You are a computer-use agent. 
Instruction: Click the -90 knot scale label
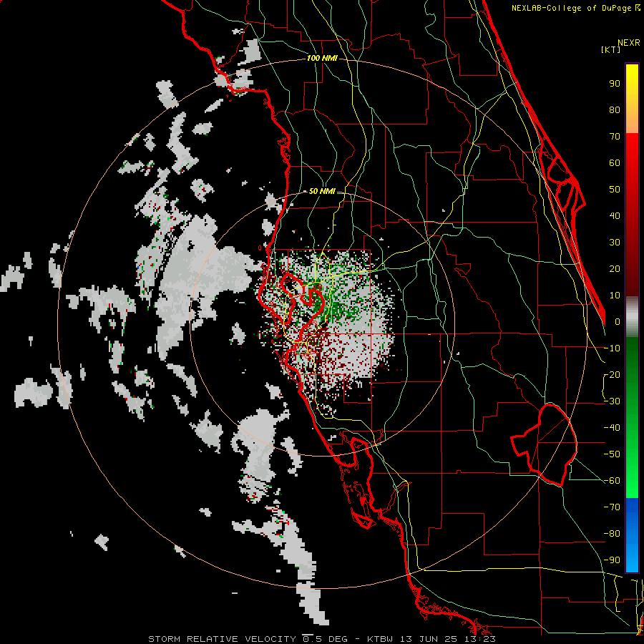point(612,560)
